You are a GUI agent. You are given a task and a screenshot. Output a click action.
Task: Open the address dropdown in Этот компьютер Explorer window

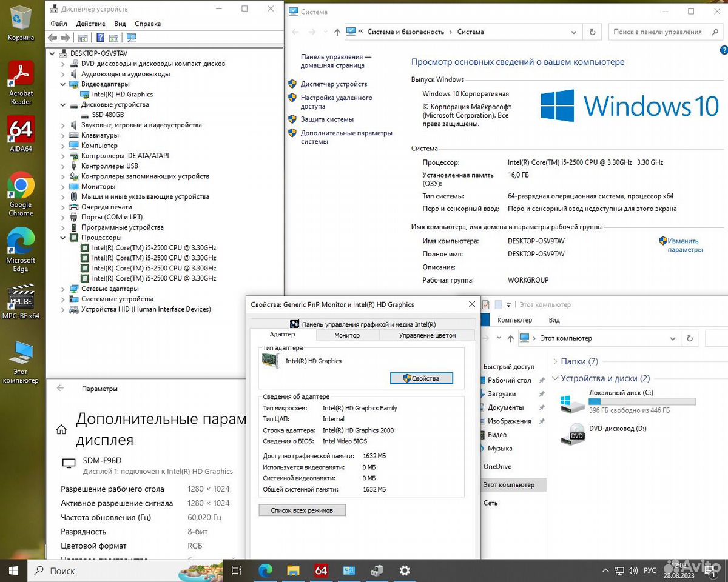click(x=672, y=338)
